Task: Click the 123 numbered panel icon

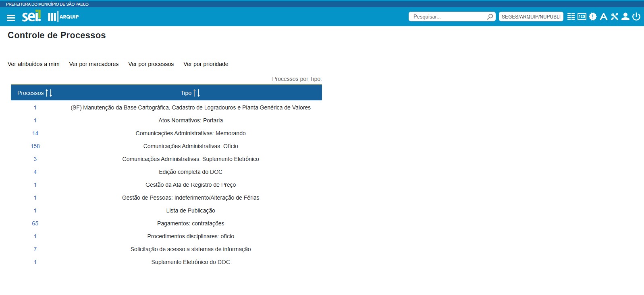Action: coord(582,17)
